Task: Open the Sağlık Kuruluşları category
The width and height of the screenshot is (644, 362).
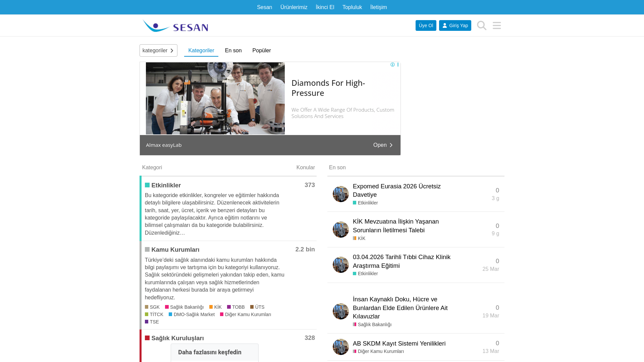Action: pyautogui.click(x=178, y=338)
